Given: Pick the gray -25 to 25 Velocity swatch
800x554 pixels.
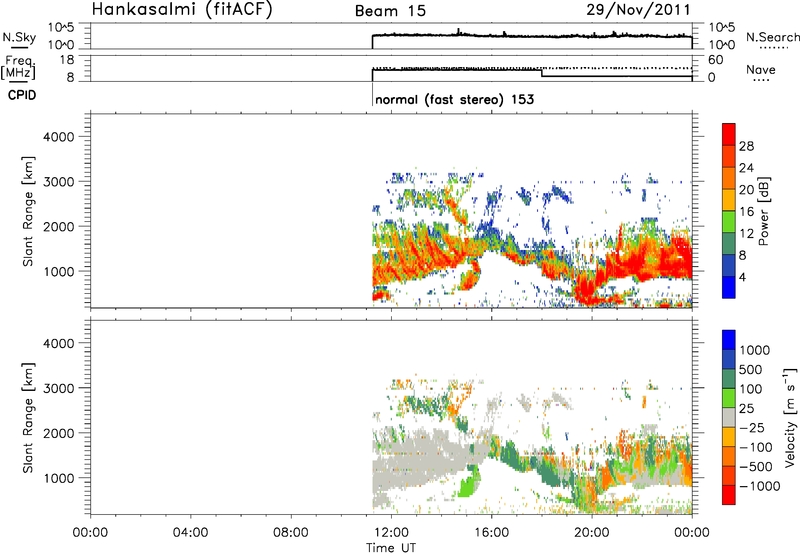Looking at the screenshot, I should tap(729, 417).
